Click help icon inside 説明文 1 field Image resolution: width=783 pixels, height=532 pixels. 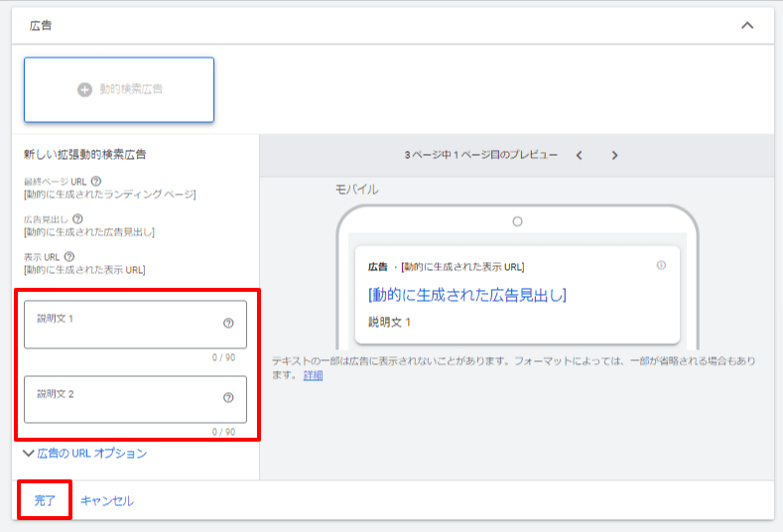point(228,324)
